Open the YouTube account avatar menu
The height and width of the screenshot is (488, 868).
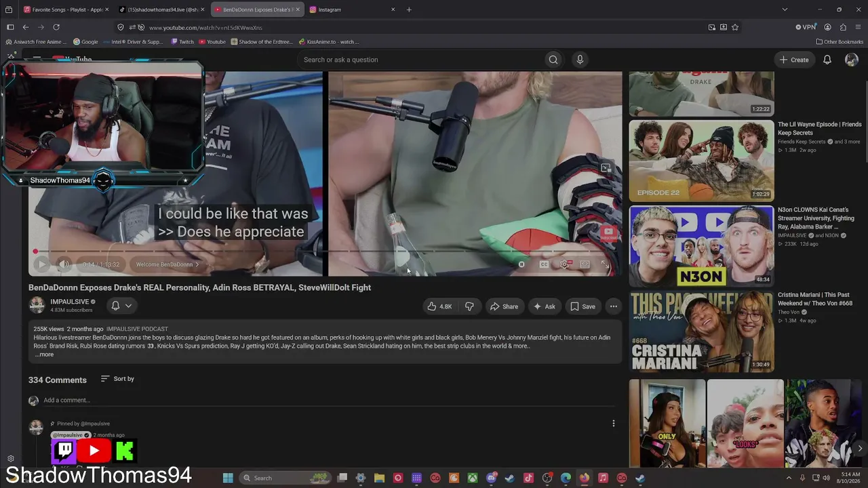pyautogui.click(x=852, y=60)
